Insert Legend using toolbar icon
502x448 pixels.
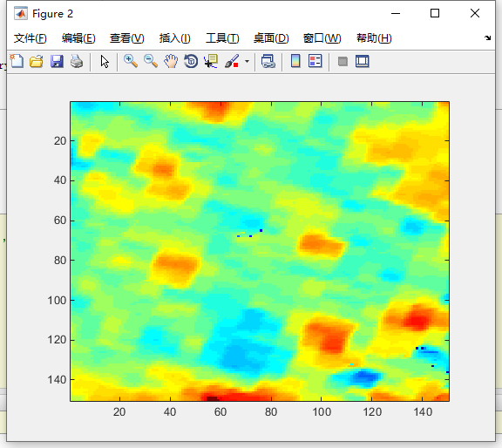pyautogui.click(x=315, y=61)
